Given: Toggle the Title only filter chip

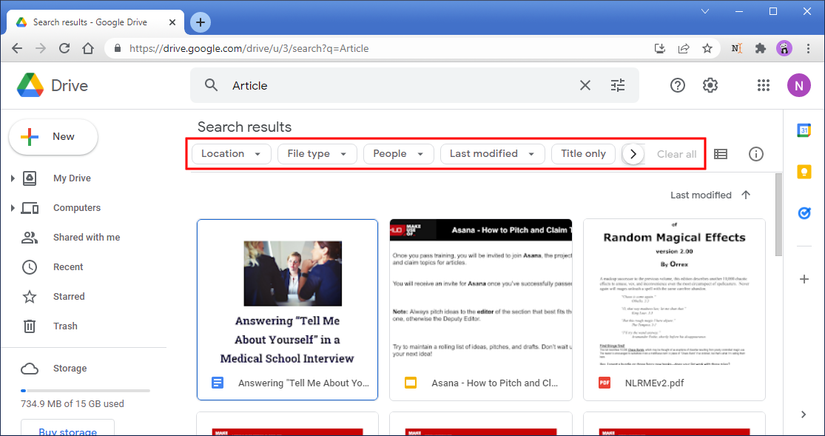Looking at the screenshot, I should pos(583,154).
